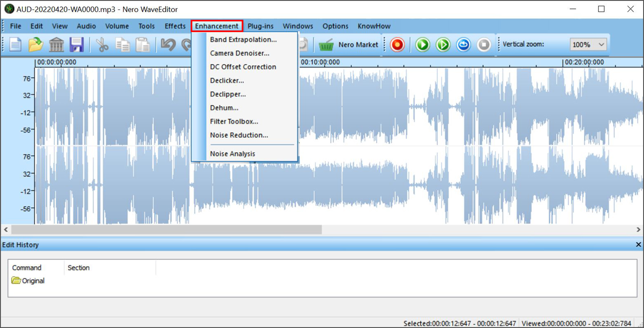644x328 pixels.
Task: Open the Volume menu
Action: click(117, 26)
